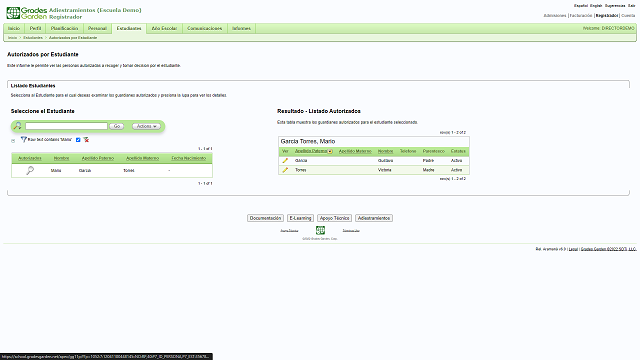Viewport: 640px width, 360px height.
Task: Open the Actions dropdown menu
Action: [146, 126]
